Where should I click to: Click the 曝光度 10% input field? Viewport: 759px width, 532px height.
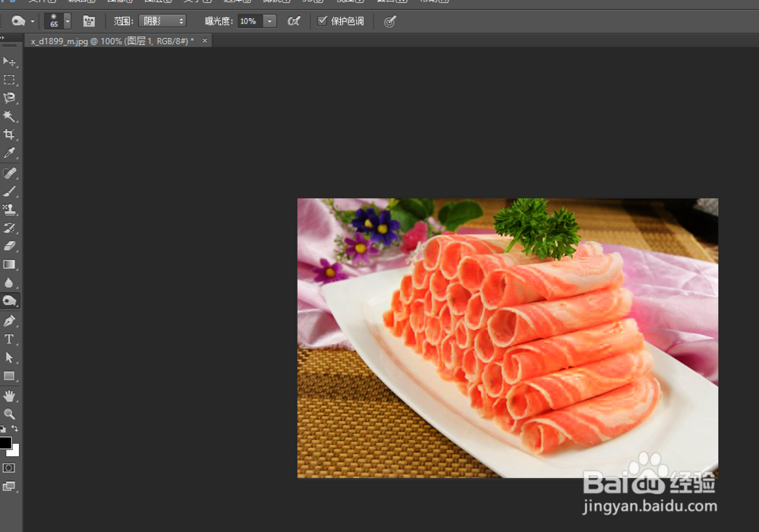[250, 21]
